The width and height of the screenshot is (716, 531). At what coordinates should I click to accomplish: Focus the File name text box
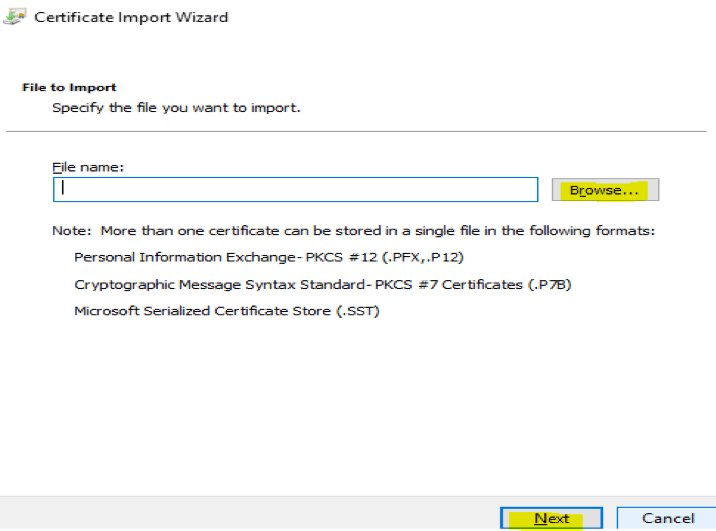[x=296, y=190]
